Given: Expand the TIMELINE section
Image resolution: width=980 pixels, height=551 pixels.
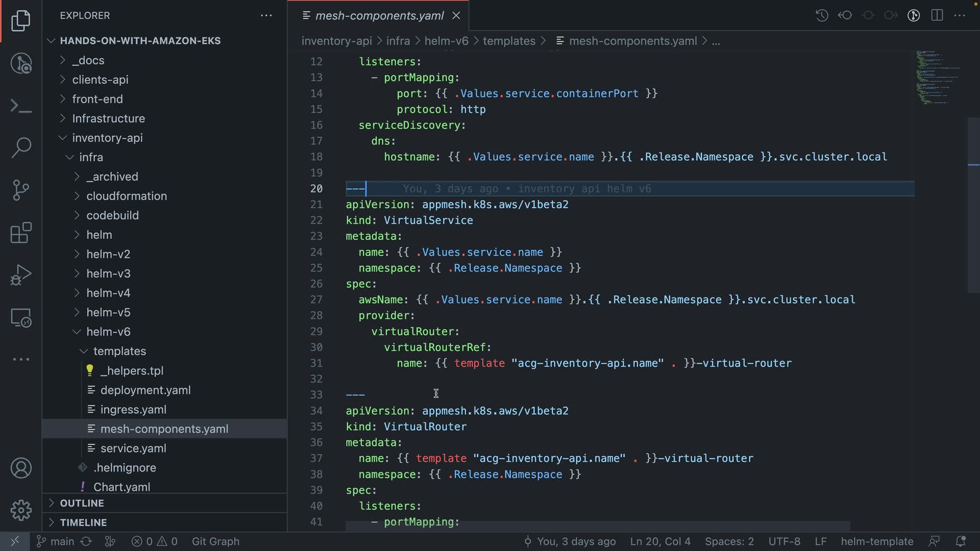Looking at the screenshot, I should pos(83,522).
